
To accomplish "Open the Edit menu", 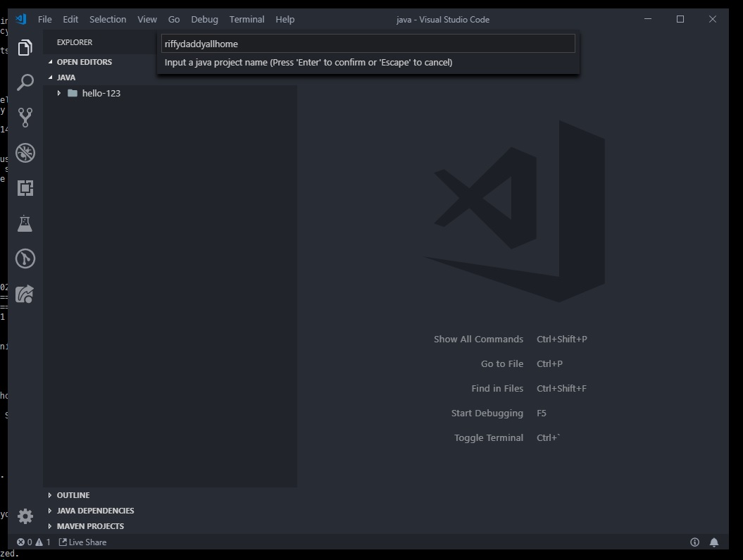I will pyautogui.click(x=70, y=20).
